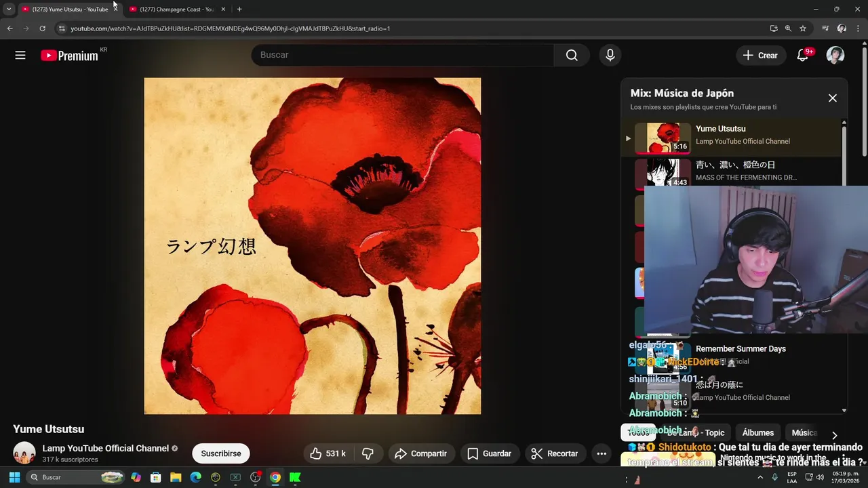The height and width of the screenshot is (488, 868).
Task: Bookmark this page with the star
Action: coord(803,28)
